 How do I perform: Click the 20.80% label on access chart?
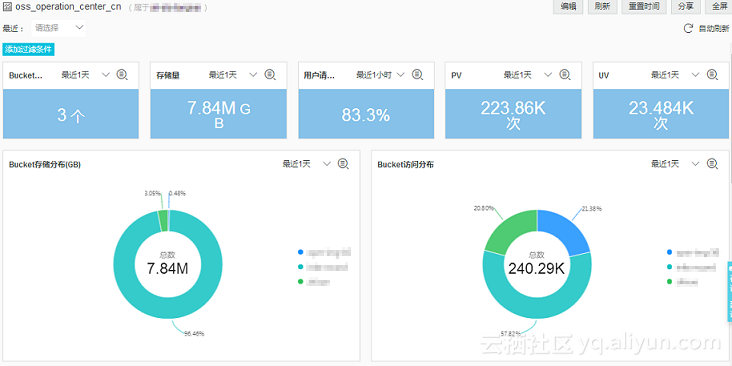(x=484, y=208)
